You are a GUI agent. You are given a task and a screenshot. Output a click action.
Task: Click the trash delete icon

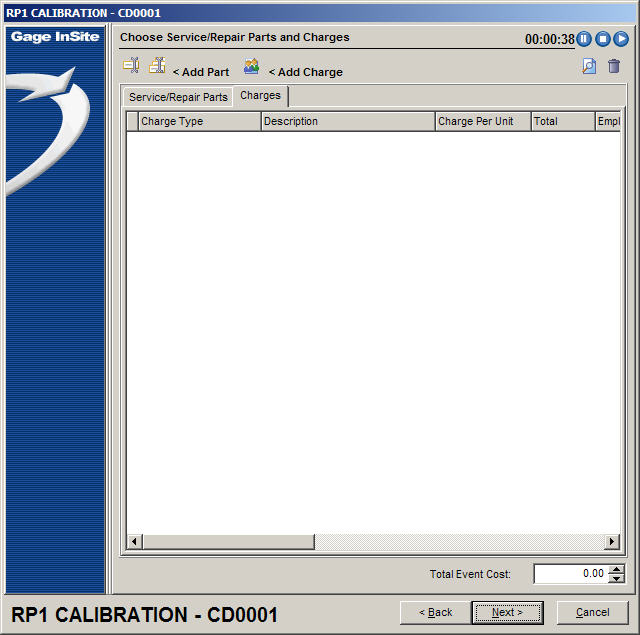pyautogui.click(x=614, y=67)
